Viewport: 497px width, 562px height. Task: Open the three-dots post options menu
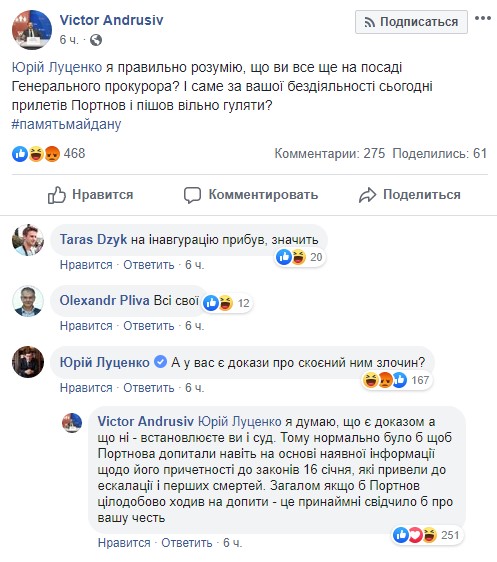point(483,18)
